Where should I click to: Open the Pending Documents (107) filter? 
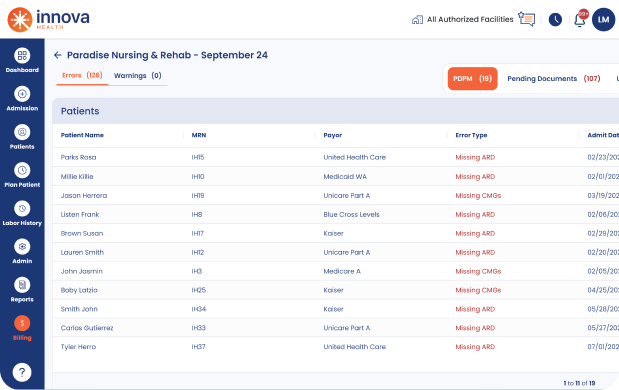(x=553, y=79)
